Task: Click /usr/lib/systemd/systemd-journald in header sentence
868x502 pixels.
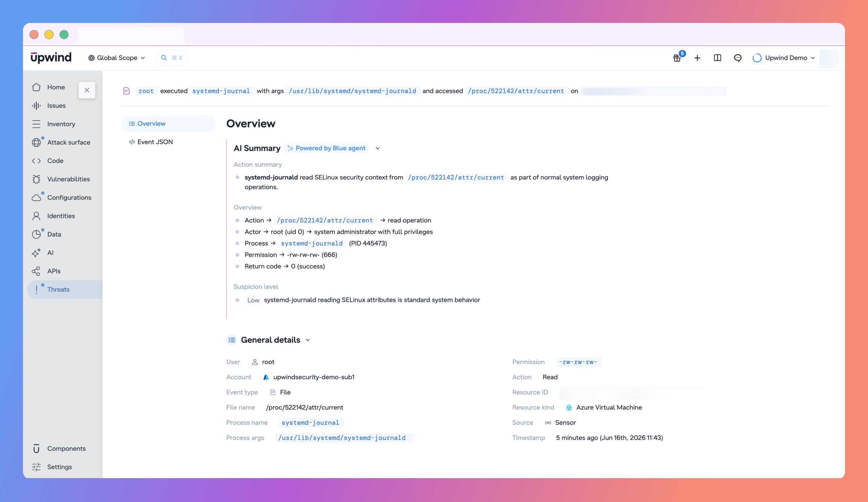Action: coord(352,91)
